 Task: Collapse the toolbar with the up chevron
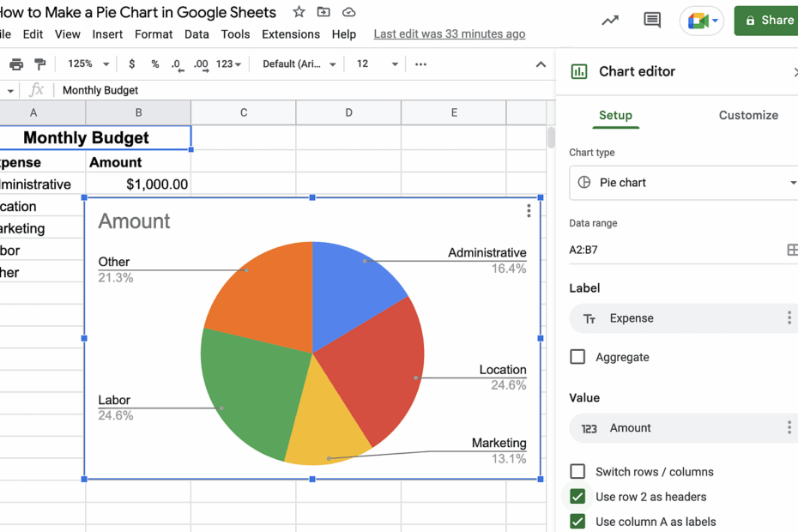coord(541,64)
